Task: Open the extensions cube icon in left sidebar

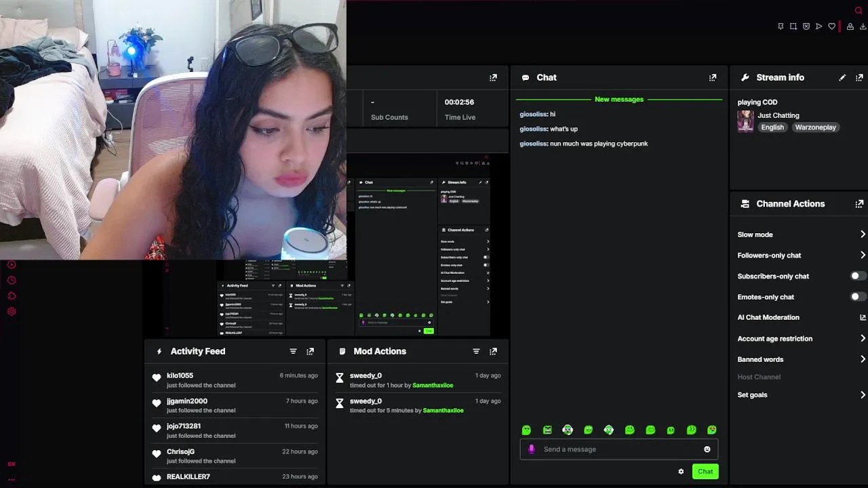Action: click(12, 296)
